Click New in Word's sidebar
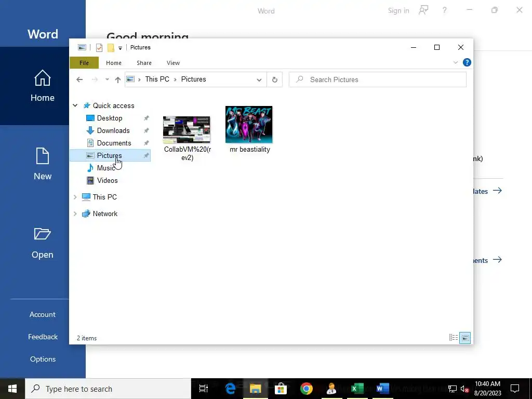Screen dimensions: 532x399 (x=43, y=164)
